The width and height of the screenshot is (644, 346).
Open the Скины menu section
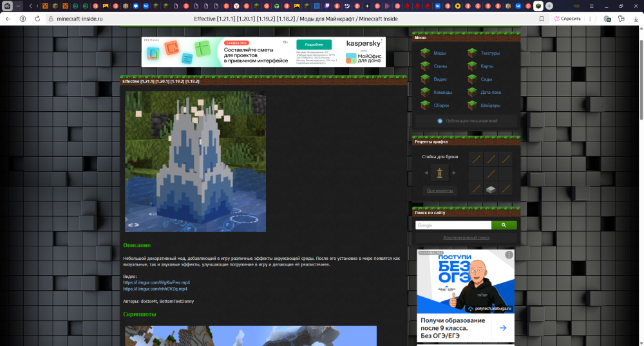coord(440,66)
